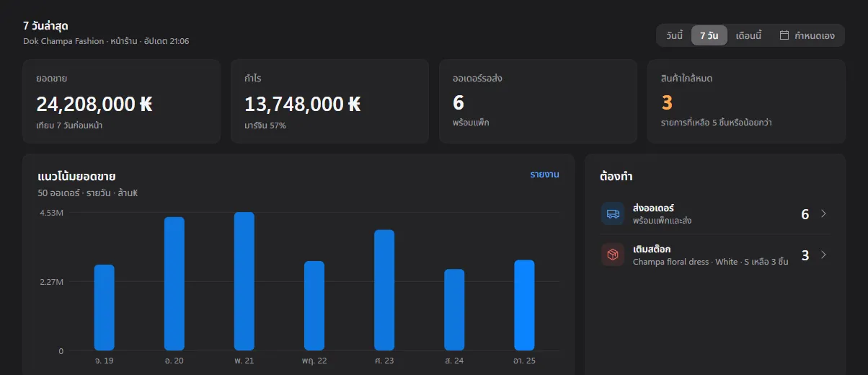
Task: Click the พร้อมแพ็กและส่ง subtitle
Action: tap(662, 221)
